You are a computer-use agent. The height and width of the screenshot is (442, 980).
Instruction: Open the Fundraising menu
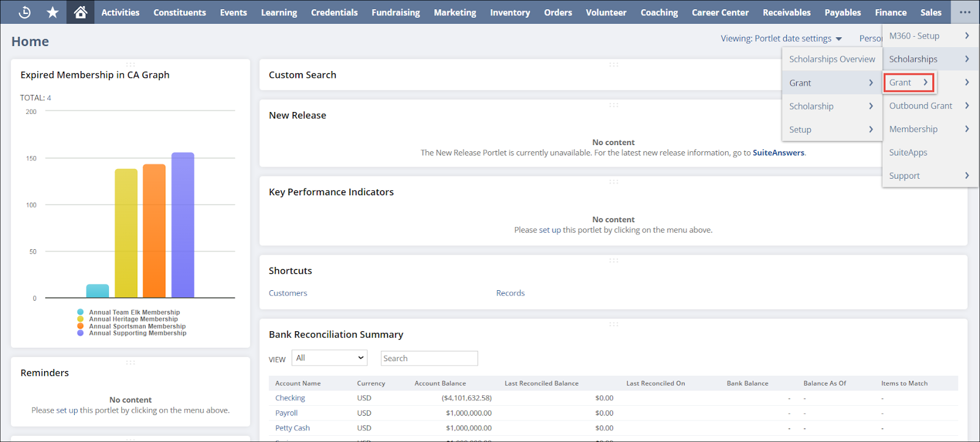point(396,12)
